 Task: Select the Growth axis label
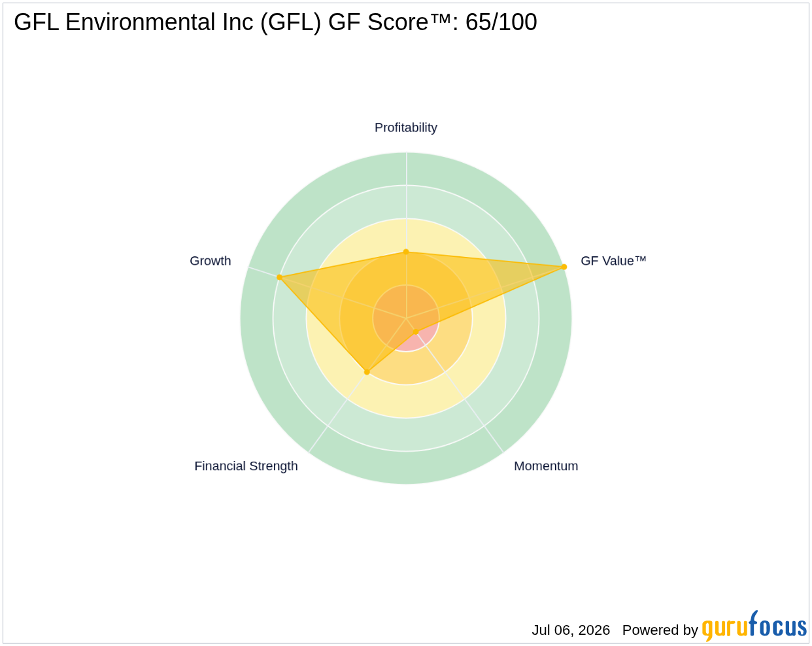(x=211, y=261)
